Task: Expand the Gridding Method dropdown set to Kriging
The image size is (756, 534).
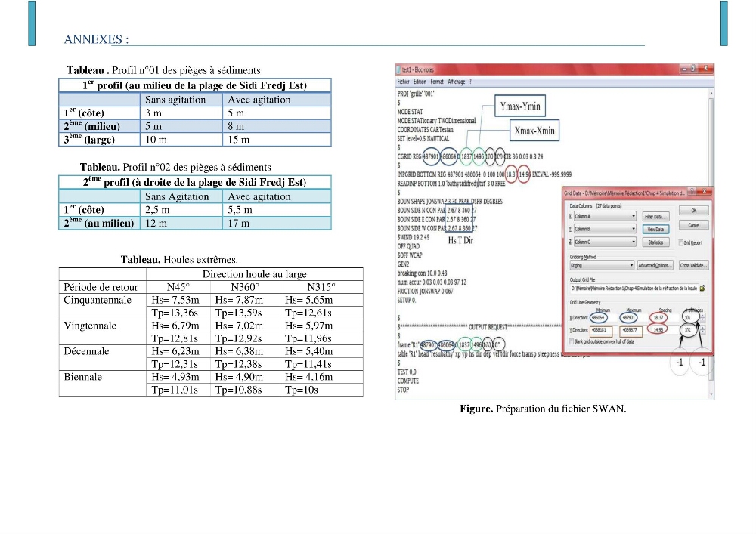Action: tap(602, 265)
